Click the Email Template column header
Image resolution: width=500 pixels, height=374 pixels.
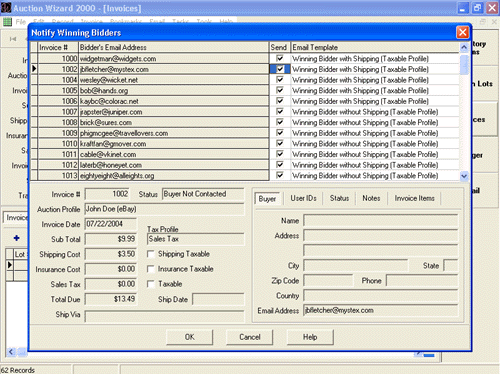point(375,48)
